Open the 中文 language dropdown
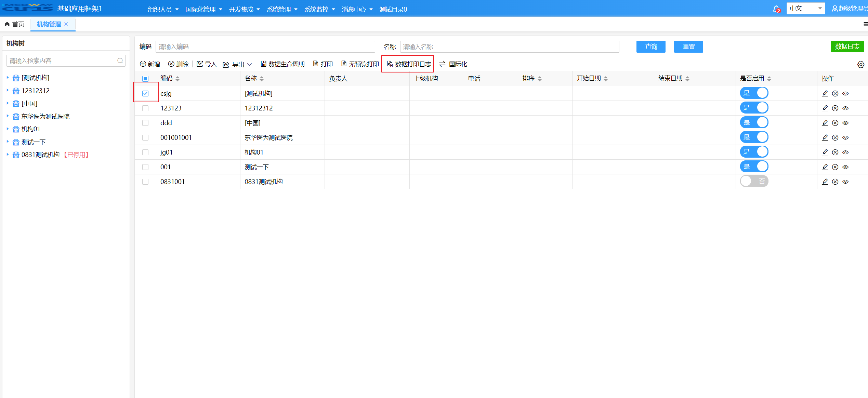The width and height of the screenshot is (868, 398). point(805,9)
